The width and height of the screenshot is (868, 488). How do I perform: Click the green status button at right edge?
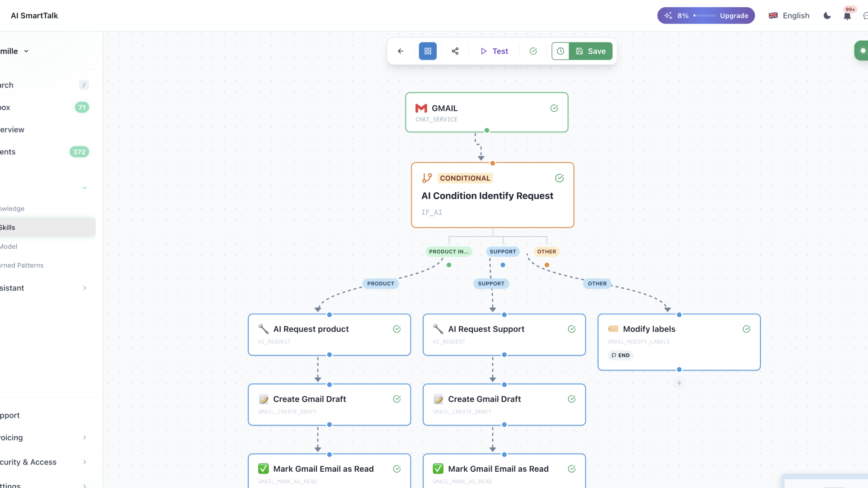(x=862, y=51)
